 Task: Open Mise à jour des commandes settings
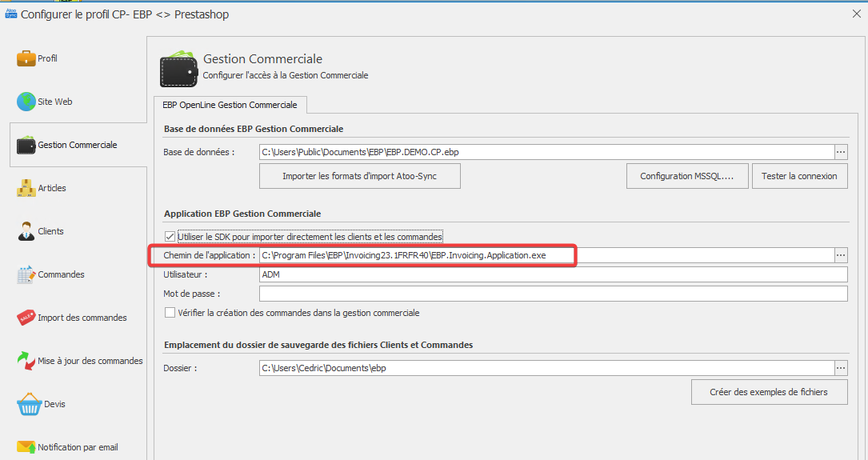click(90, 361)
